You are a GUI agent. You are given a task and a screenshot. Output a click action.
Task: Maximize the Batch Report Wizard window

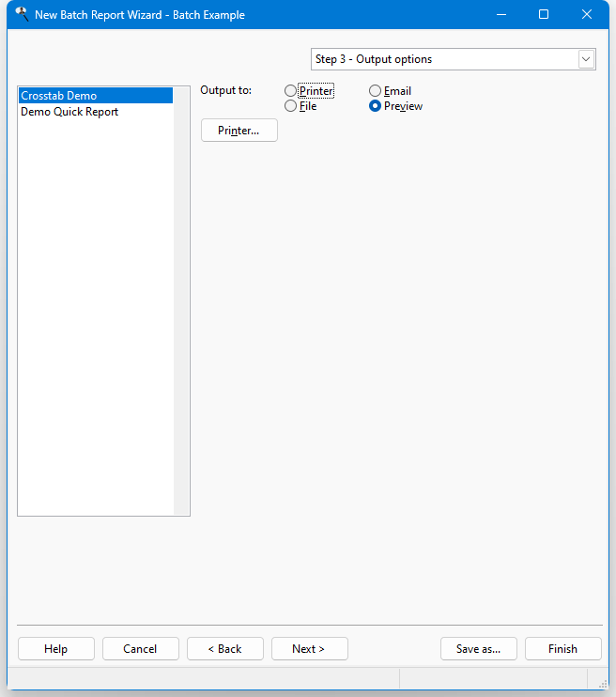(x=544, y=15)
